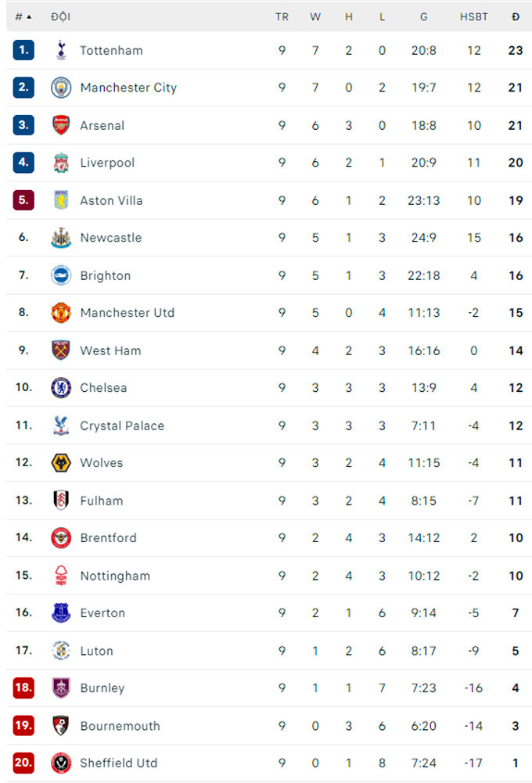
Task: Select the Arsenal cannon crest icon
Action: (x=61, y=125)
